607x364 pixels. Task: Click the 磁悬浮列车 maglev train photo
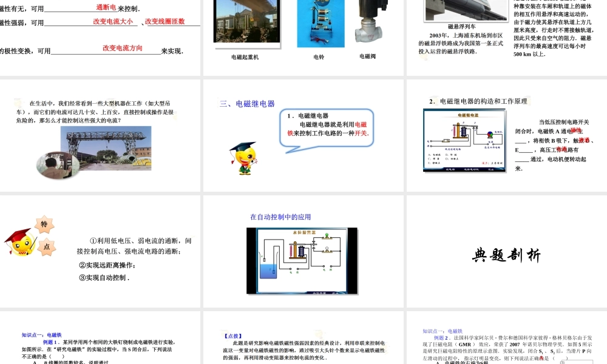(466, 10)
